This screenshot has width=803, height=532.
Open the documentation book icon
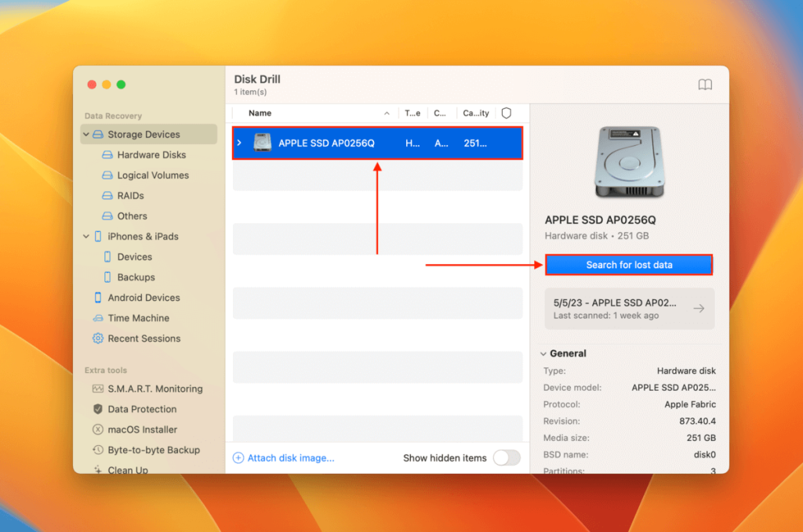pyautogui.click(x=705, y=84)
